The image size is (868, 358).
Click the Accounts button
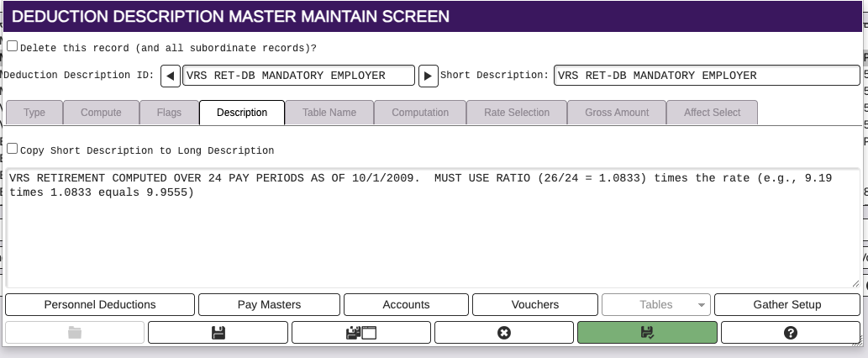pos(406,305)
